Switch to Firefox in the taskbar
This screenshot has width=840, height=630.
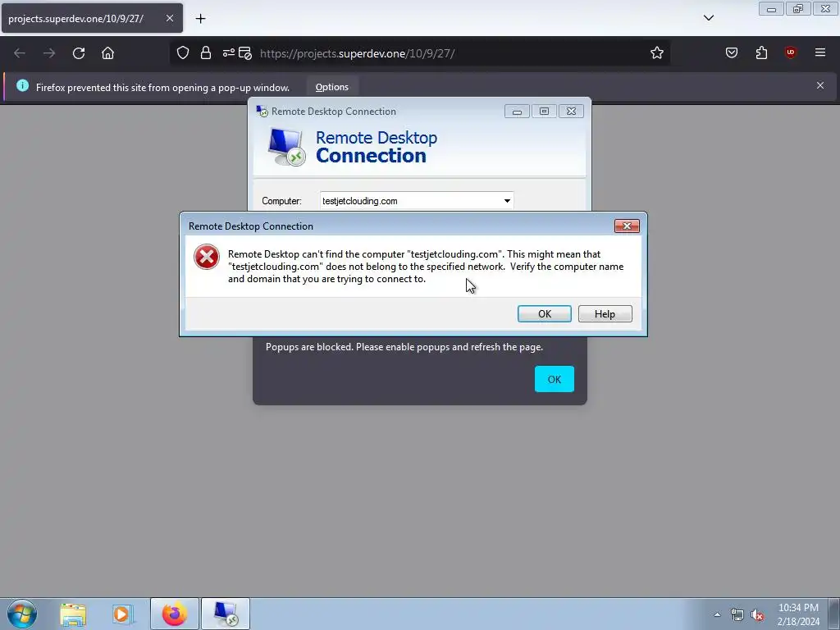[175, 614]
